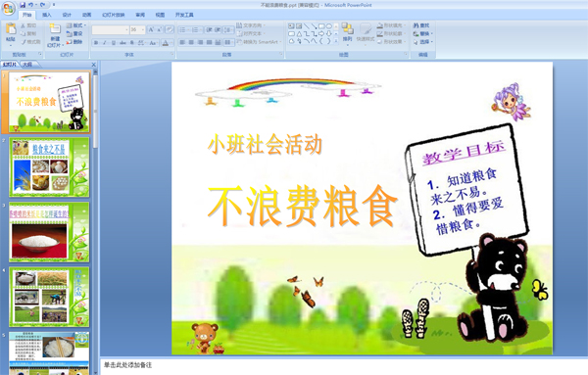
Task: Click the Paste clipboard icon
Action: tap(11, 28)
